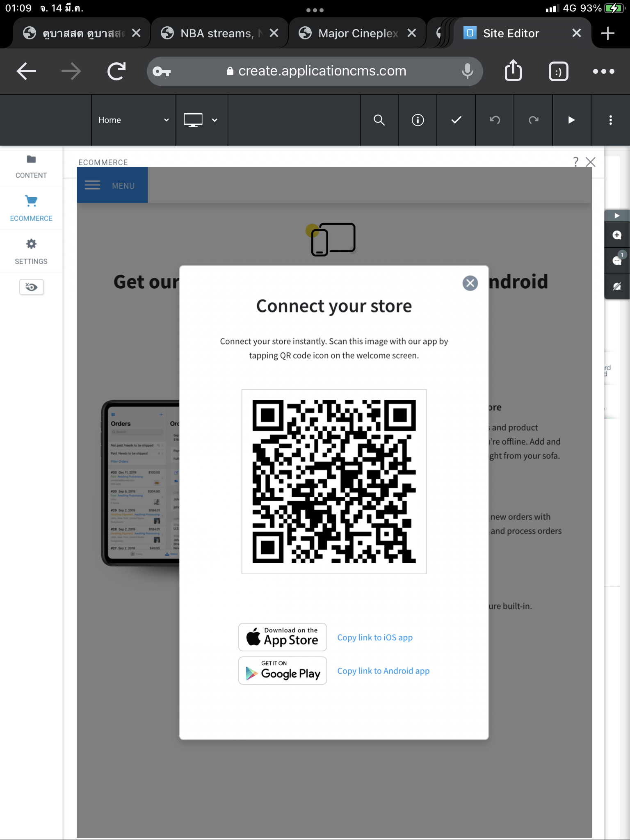Go back using the browser back arrow
The width and height of the screenshot is (630, 840).
(27, 71)
